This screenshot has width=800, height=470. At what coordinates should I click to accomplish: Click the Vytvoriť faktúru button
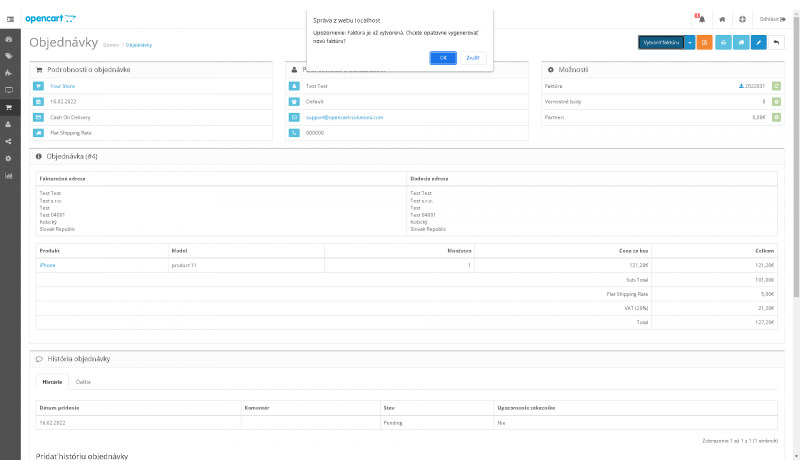(661, 43)
